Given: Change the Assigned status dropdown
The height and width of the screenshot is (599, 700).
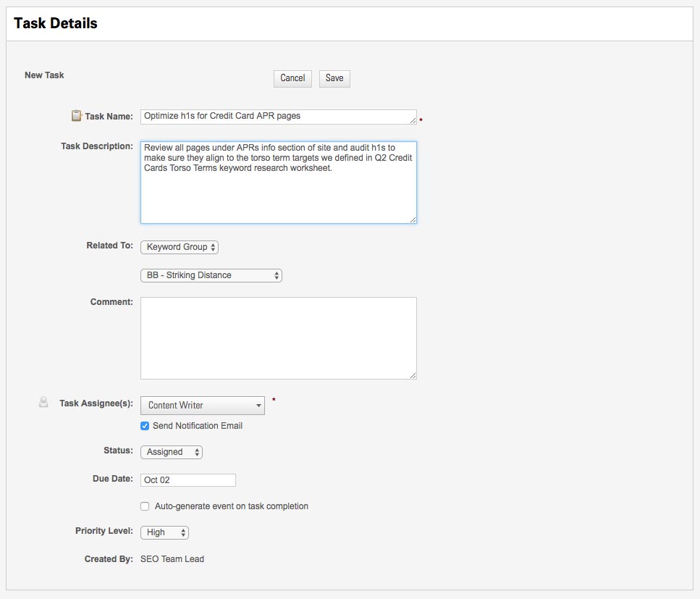Looking at the screenshot, I should tap(172, 452).
